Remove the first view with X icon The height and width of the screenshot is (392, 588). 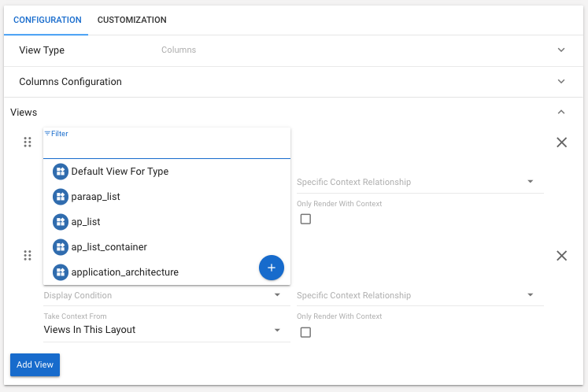coord(561,142)
